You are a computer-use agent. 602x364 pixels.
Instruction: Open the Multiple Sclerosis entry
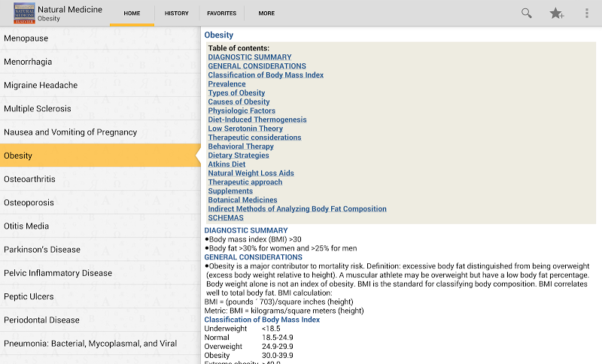click(100, 108)
